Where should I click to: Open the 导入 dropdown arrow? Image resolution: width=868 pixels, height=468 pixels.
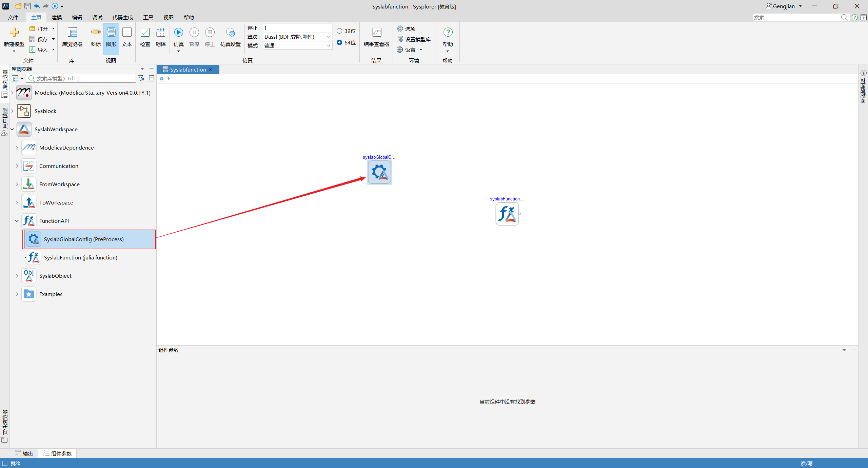point(53,50)
